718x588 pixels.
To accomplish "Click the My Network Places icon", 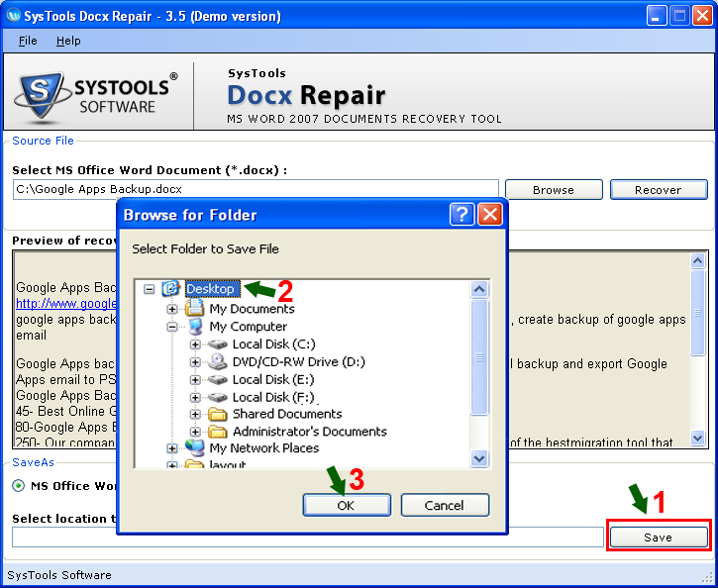I will (x=195, y=448).
